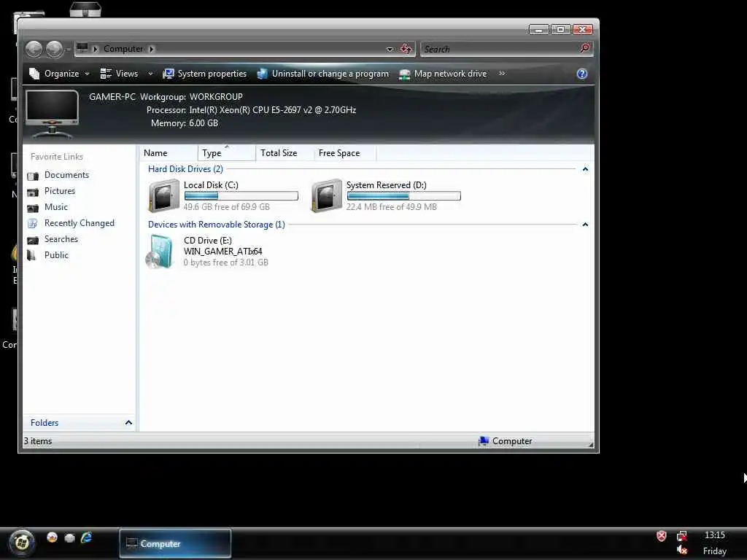
Task: Go forward with the Forward arrow button
Action: 54,49
